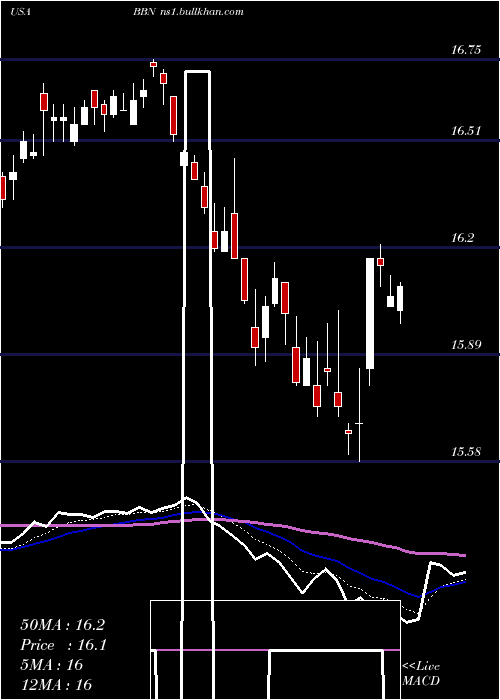Click the tall white candle before 16.2 high
500x700 pixels.
click(x=370, y=313)
